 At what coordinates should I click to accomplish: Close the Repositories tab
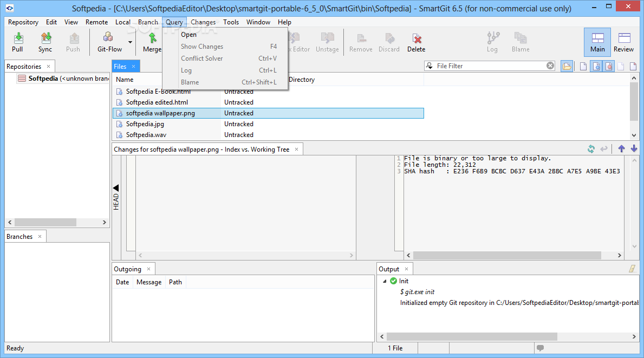click(48, 66)
